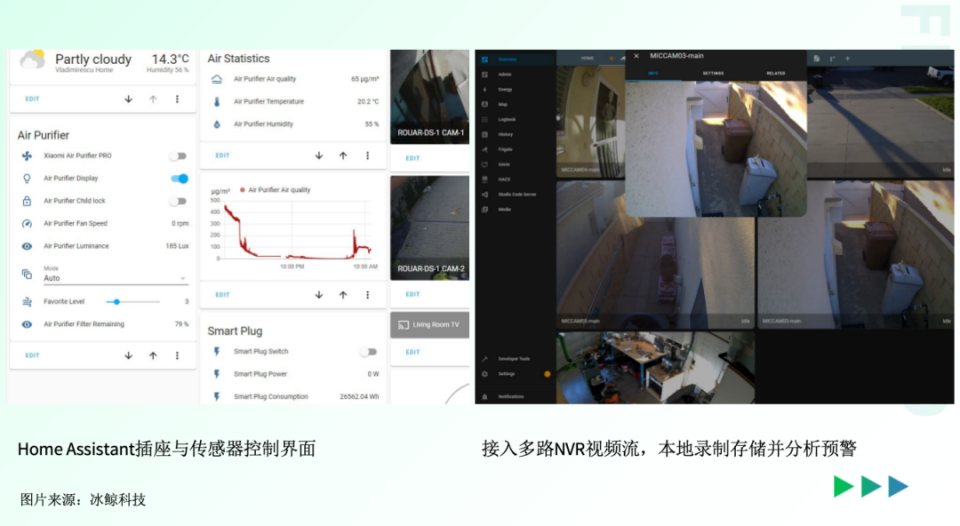The image size is (960, 526).
Task: Move the weather card down
Action: (129, 99)
